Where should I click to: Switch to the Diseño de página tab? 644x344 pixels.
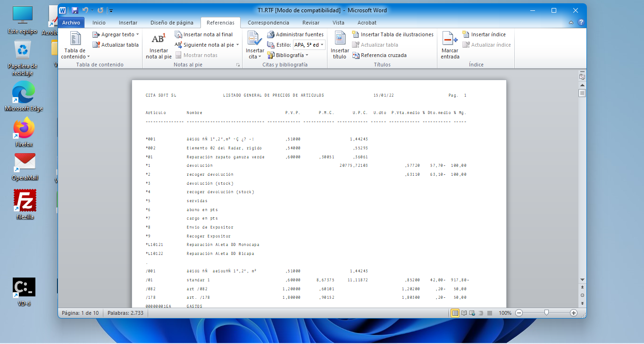point(172,23)
